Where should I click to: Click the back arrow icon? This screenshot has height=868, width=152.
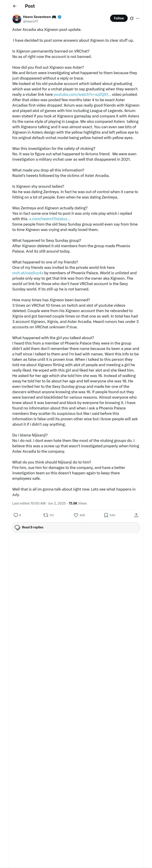point(15,6)
